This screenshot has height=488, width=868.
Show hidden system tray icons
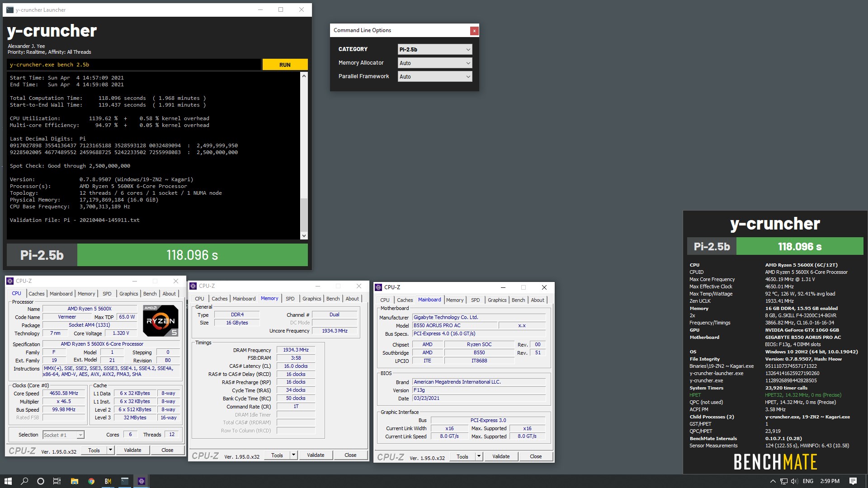point(774,481)
